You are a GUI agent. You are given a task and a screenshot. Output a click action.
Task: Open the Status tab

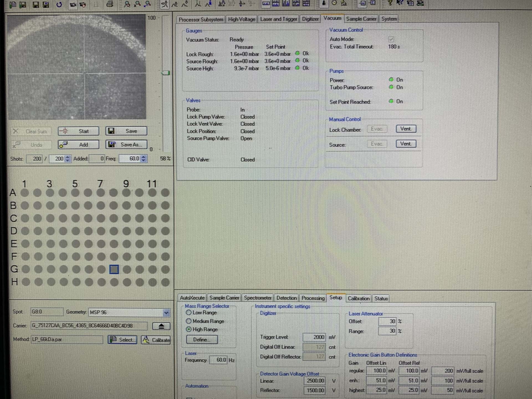pyautogui.click(x=381, y=298)
